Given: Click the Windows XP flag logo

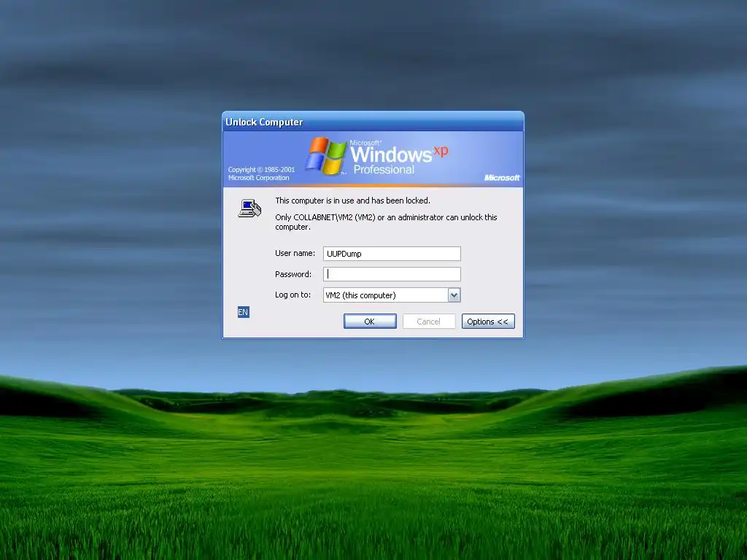Looking at the screenshot, I should tap(326, 156).
